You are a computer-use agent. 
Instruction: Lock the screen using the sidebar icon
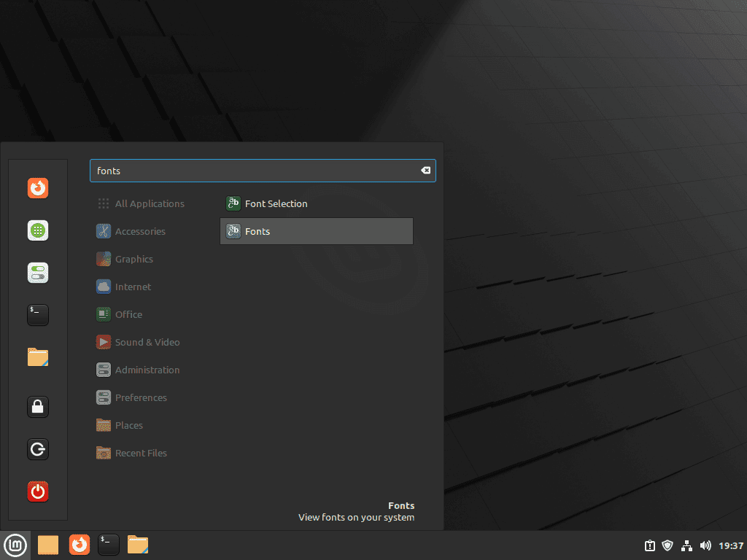[37, 406]
